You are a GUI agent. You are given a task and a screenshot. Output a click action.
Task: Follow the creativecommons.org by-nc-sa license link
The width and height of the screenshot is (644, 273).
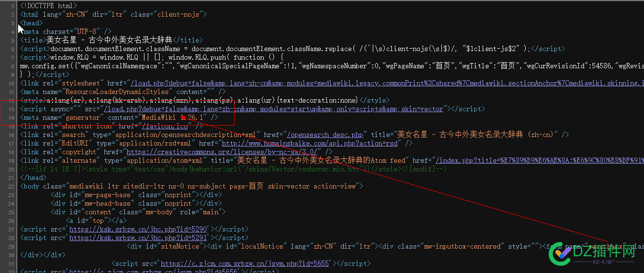223,152
